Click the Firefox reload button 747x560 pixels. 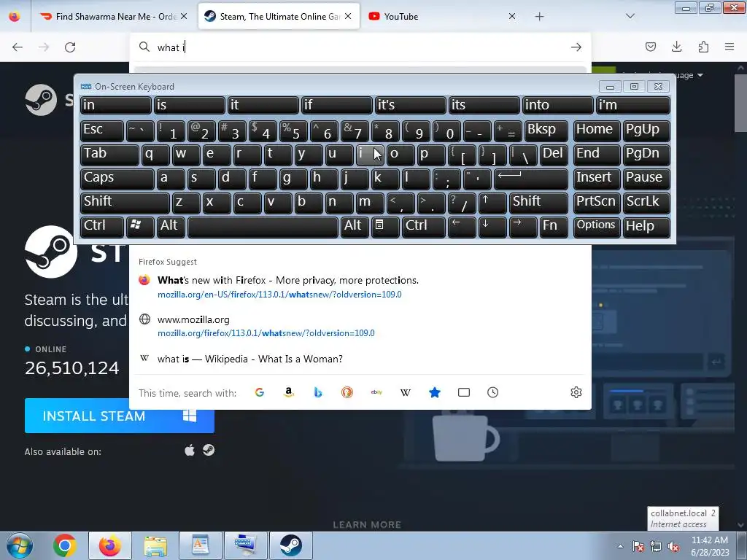click(70, 47)
